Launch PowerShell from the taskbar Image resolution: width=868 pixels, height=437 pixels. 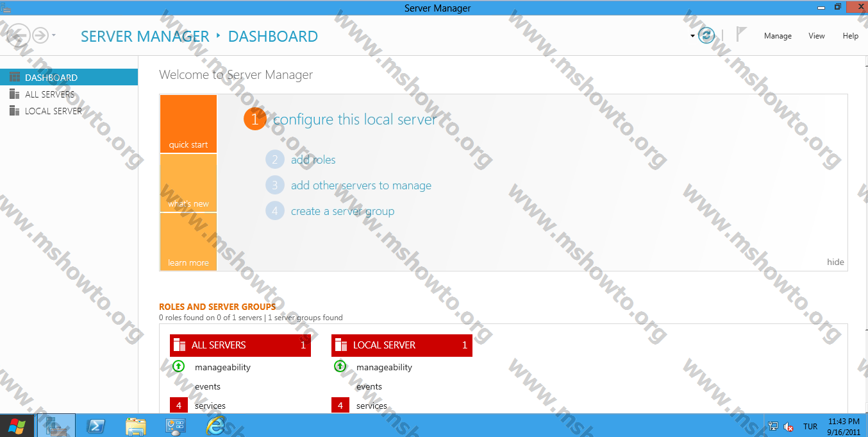click(x=96, y=425)
